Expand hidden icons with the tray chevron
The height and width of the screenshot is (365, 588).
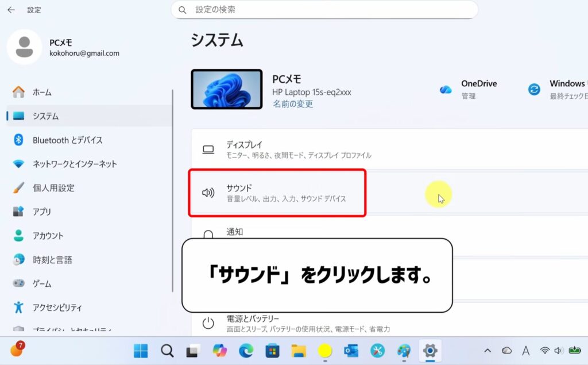488,349
